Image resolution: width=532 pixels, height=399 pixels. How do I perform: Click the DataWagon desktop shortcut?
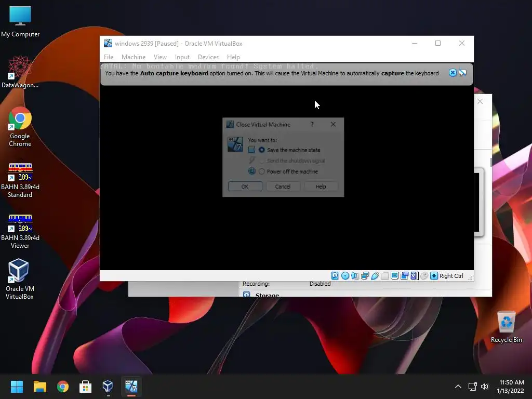pyautogui.click(x=20, y=72)
